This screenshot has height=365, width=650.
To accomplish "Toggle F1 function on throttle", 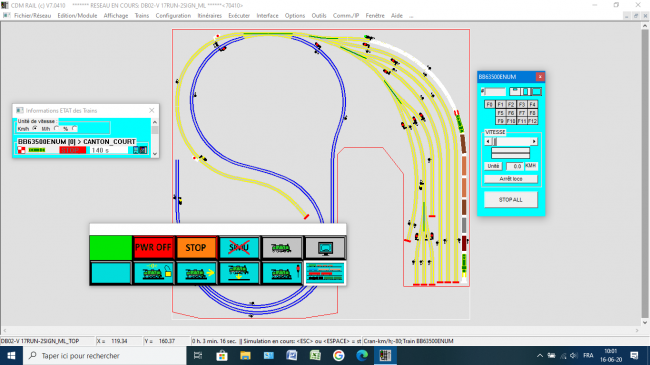I will click(500, 104).
